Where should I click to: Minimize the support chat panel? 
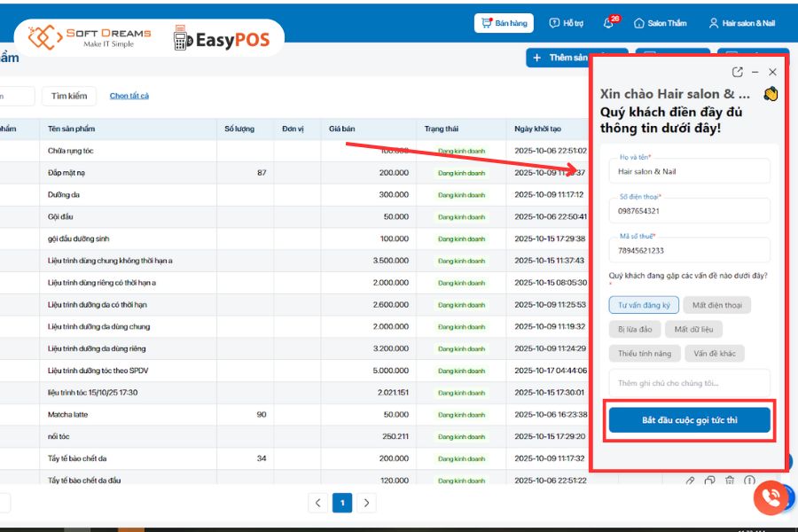tap(755, 72)
